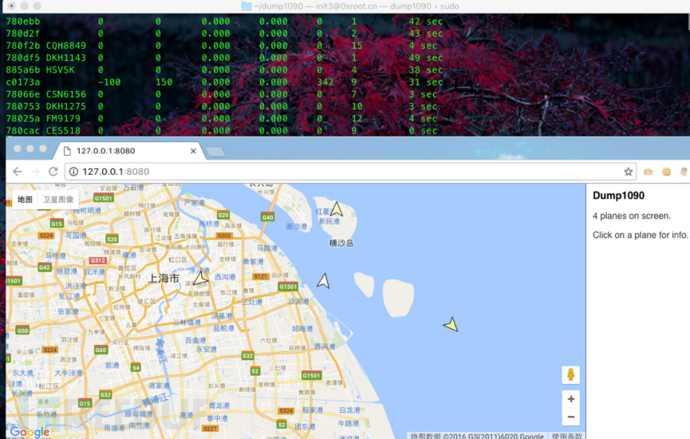Viewport: 690px width, 439px height.
Task: Zoom out the map with minus button
Action: tap(571, 417)
